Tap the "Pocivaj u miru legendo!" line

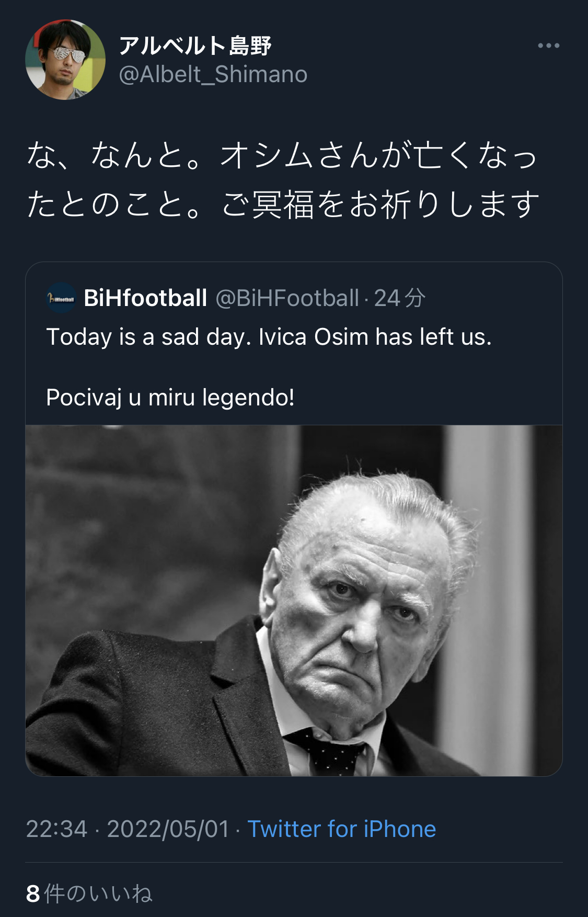click(170, 398)
